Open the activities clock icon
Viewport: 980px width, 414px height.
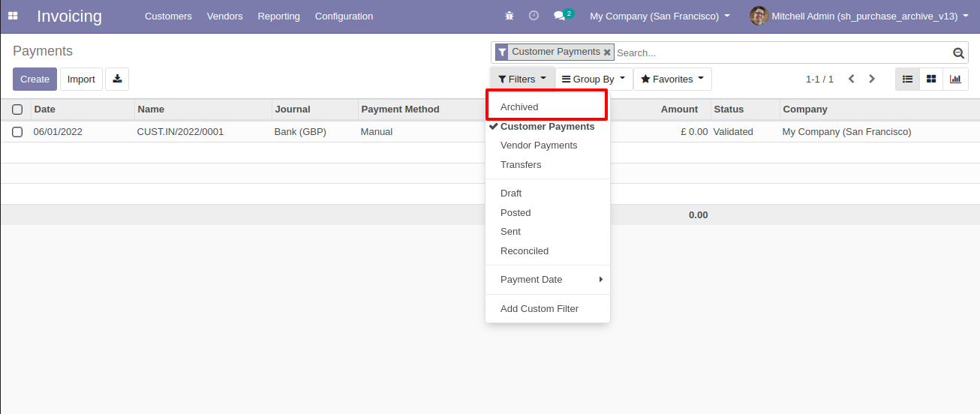pos(534,16)
